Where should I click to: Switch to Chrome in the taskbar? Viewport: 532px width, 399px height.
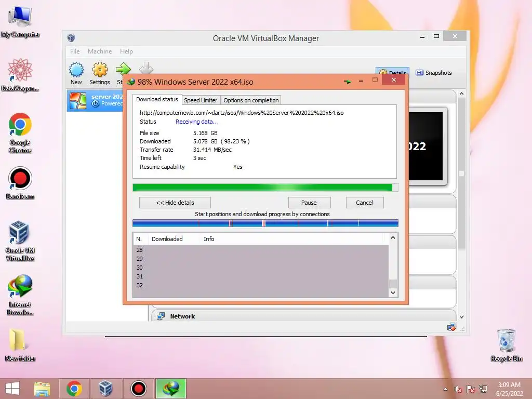click(74, 389)
